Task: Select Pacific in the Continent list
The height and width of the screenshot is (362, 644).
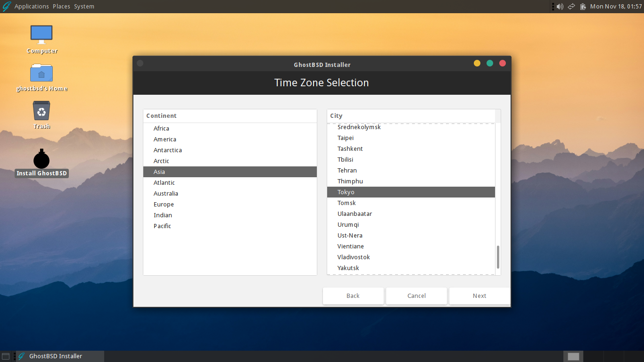Action: (x=230, y=226)
